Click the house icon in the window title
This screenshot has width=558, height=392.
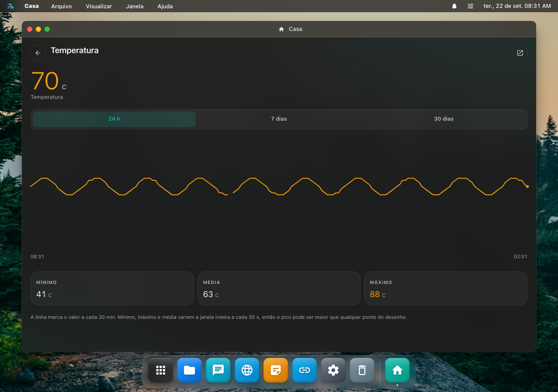[282, 29]
